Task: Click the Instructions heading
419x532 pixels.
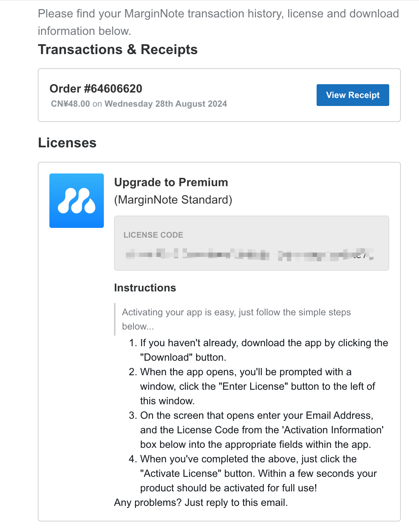Action: tap(145, 288)
